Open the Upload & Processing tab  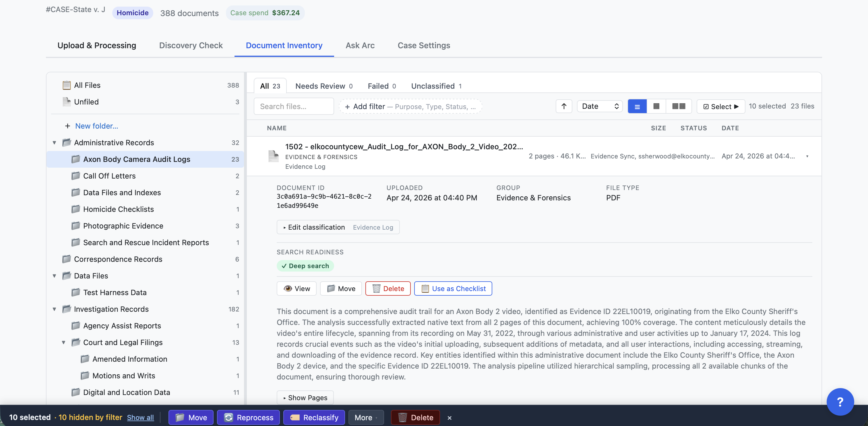97,45
